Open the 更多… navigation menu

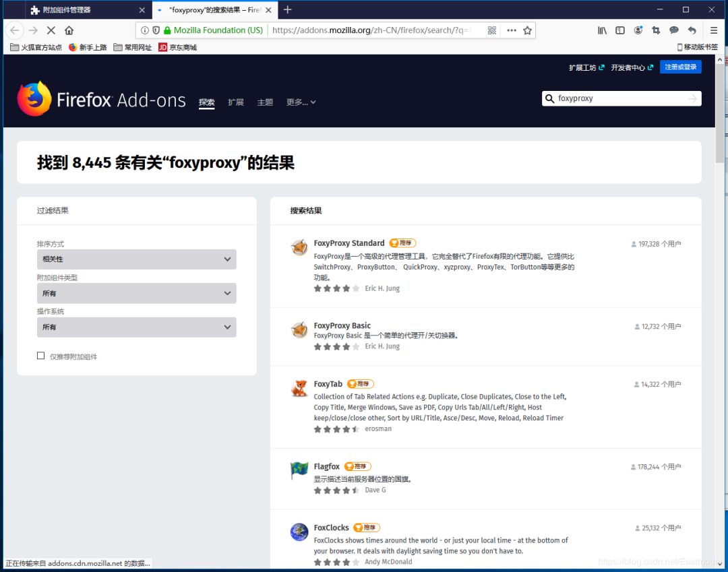coord(301,102)
